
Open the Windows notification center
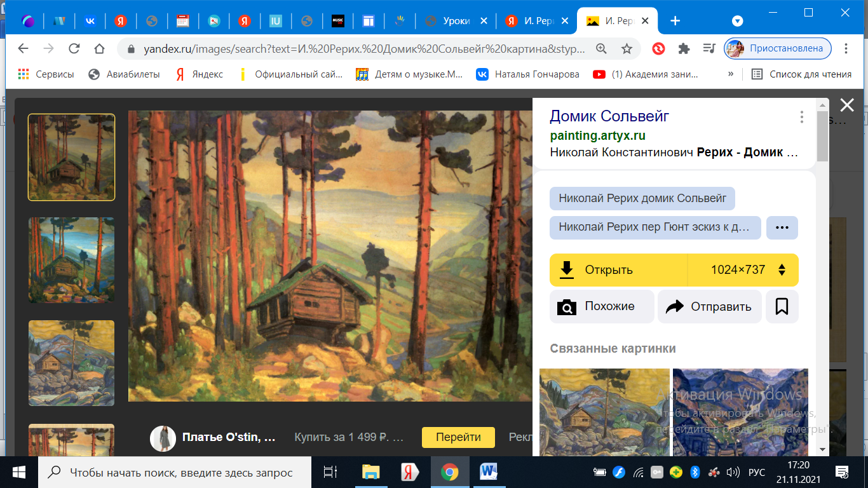(842, 472)
